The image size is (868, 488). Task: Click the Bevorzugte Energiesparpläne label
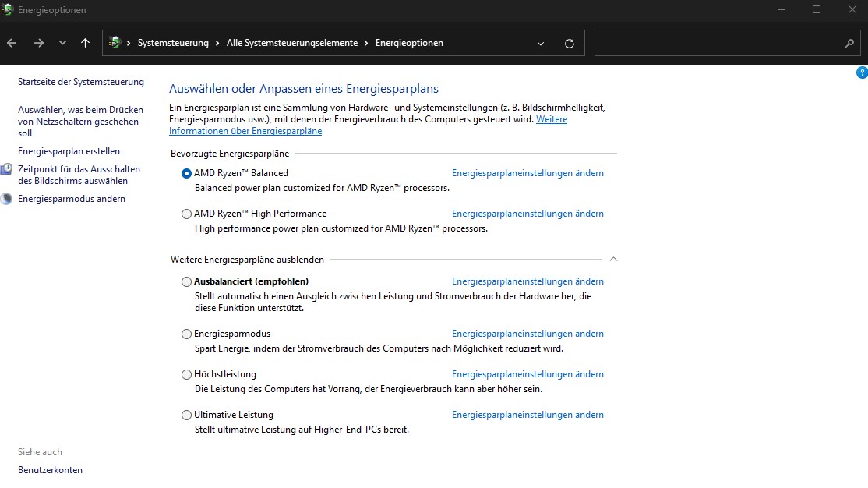pos(230,154)
